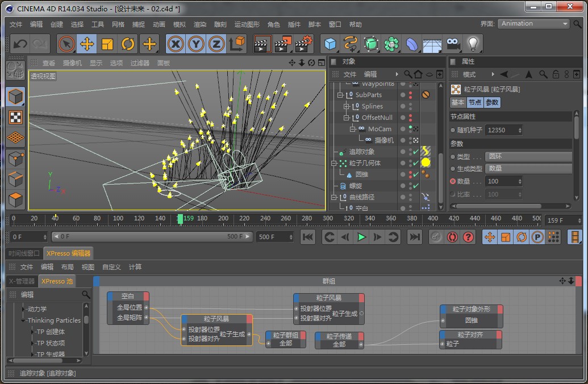Activate the Move tool in top toolbar
The height and width of the screenshot is (384, 588).
click(87, 44)
